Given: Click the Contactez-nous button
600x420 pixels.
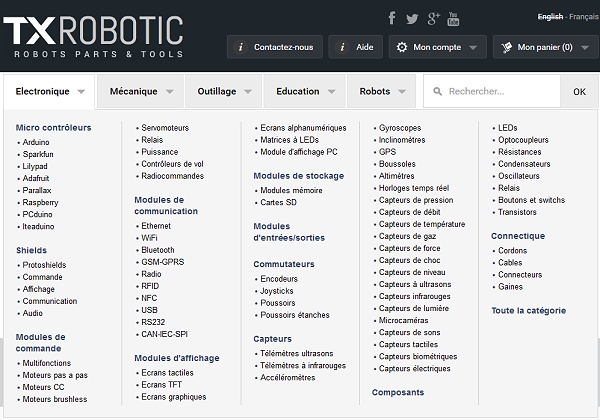Looking at the screenshot, I should 275,47.
